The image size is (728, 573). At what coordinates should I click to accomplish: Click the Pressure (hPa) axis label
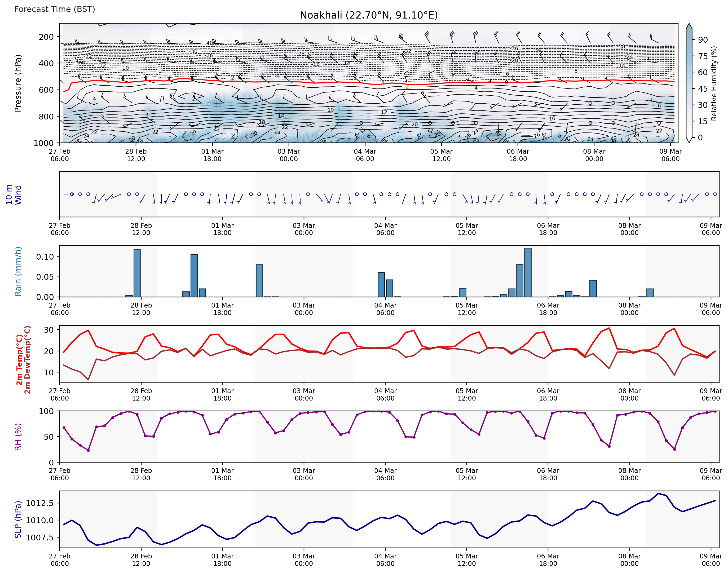pos(18,83)
